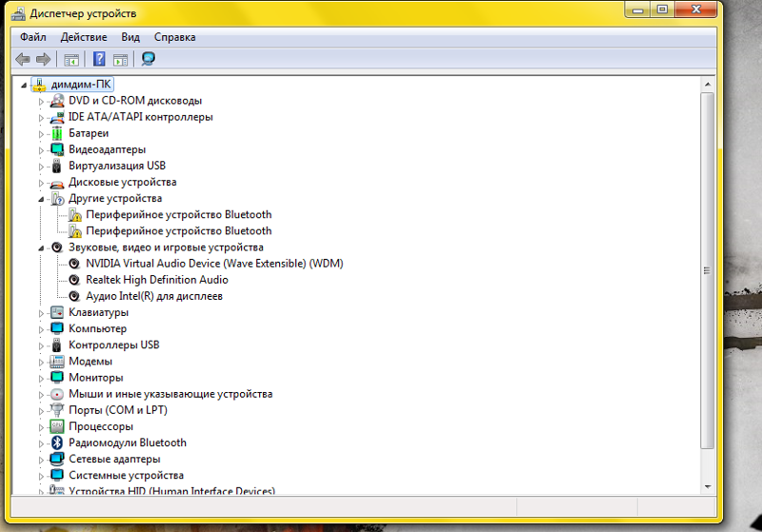
Task: Click the scrollbar up arrow
Action: [707, 85]
